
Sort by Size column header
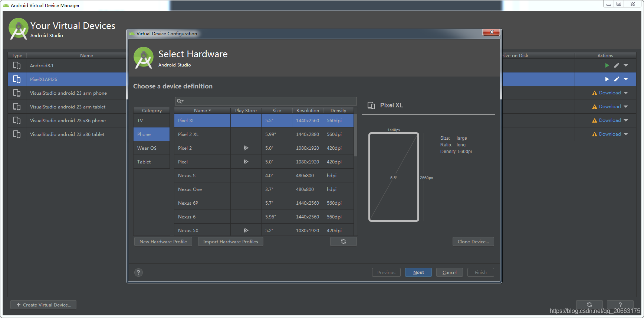277,110
